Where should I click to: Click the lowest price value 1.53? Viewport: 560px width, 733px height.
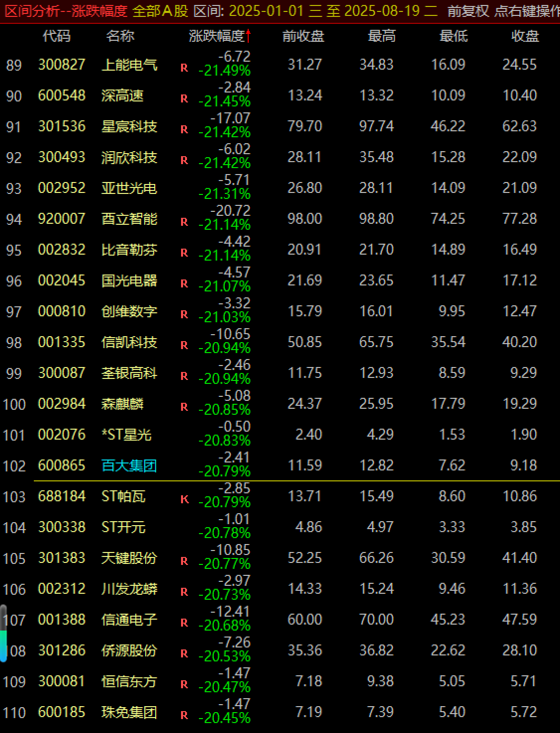pos(452,435)
